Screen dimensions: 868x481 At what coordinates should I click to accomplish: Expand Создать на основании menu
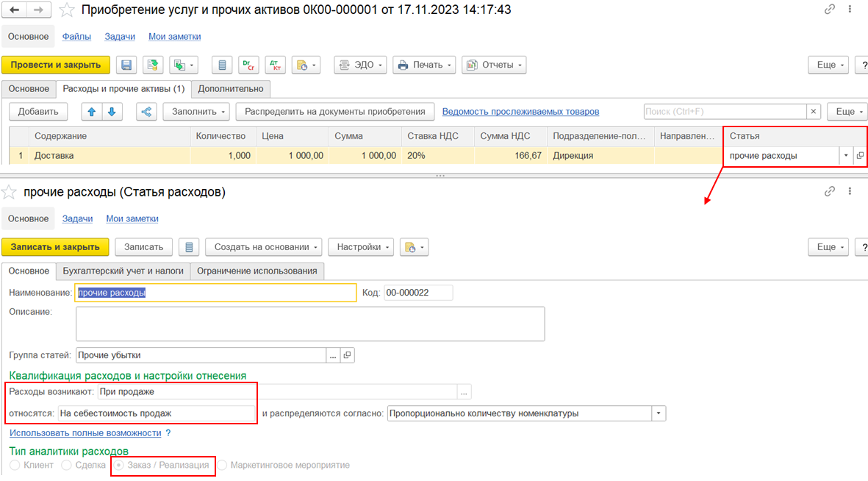tap(264, 247)
